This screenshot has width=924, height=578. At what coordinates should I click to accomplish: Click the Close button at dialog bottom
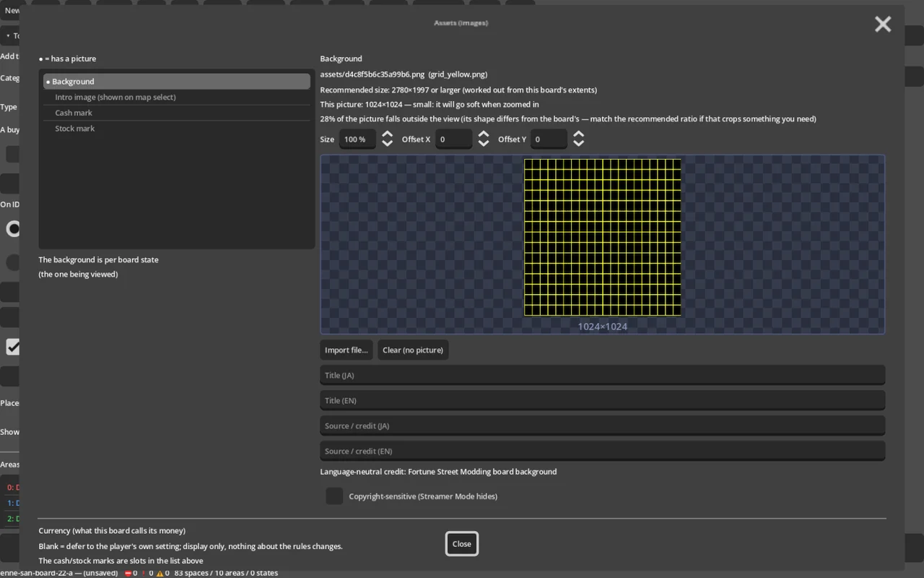coord(462,544)
